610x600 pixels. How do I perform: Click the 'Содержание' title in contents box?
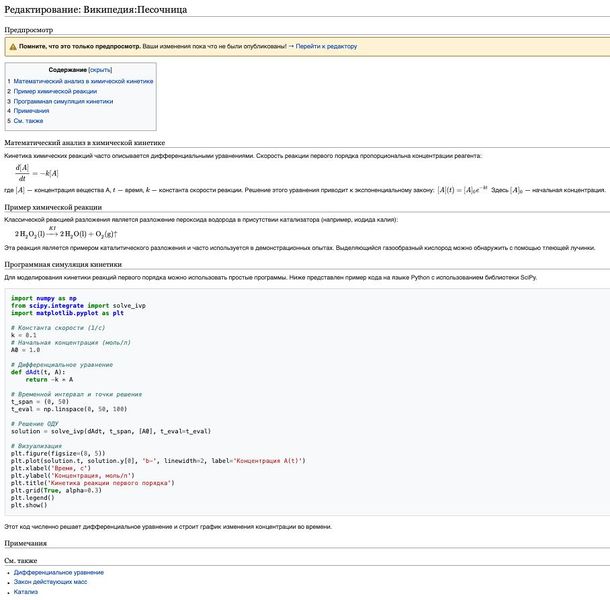coord(68,70)
